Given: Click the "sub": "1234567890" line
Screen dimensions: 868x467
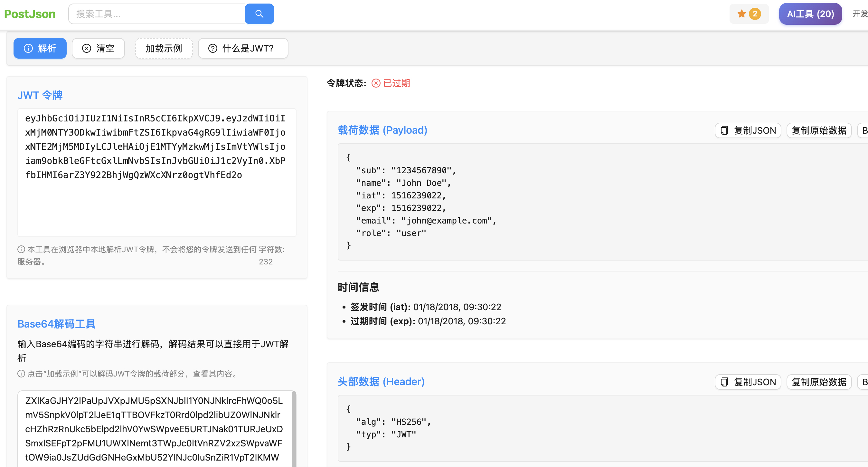Looking at the screenshot, I should [x=406, y=170].
